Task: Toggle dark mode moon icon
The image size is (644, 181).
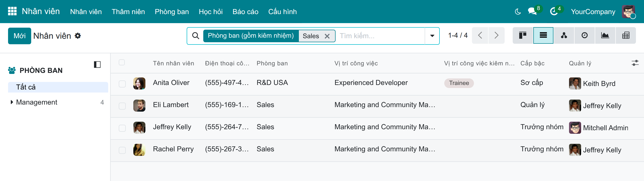Action: tap(518, 12)
